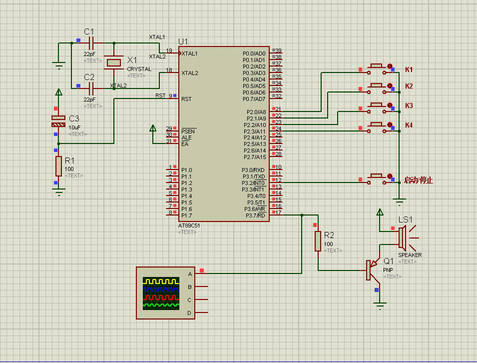The height and width of the screenshot is (363, 477).
Task: Click the 启动/停止 text label
Action: pos(418,181)
